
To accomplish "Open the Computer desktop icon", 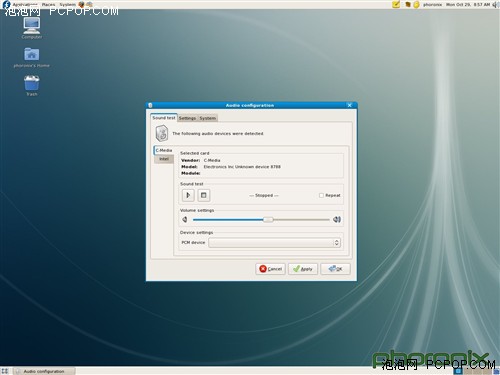I will 32,26.
